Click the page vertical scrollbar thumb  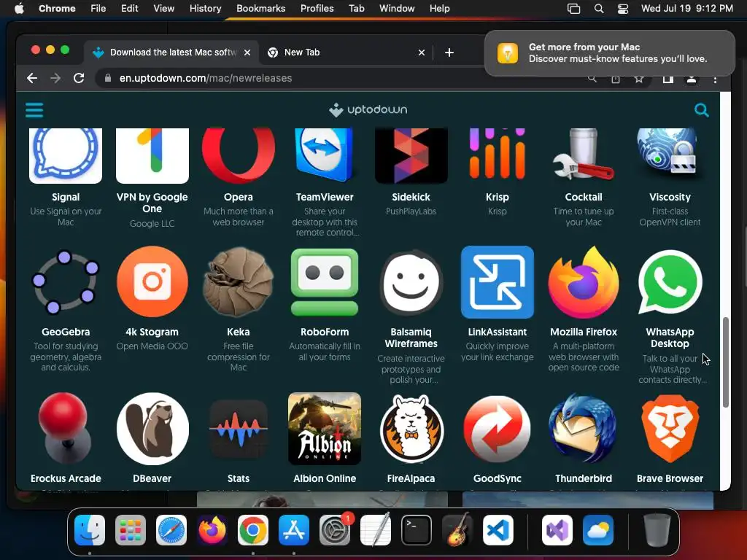[726, 362]
